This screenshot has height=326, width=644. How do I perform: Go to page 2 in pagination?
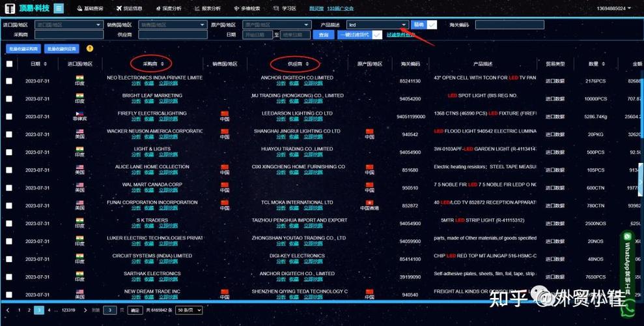coord(29,310)
